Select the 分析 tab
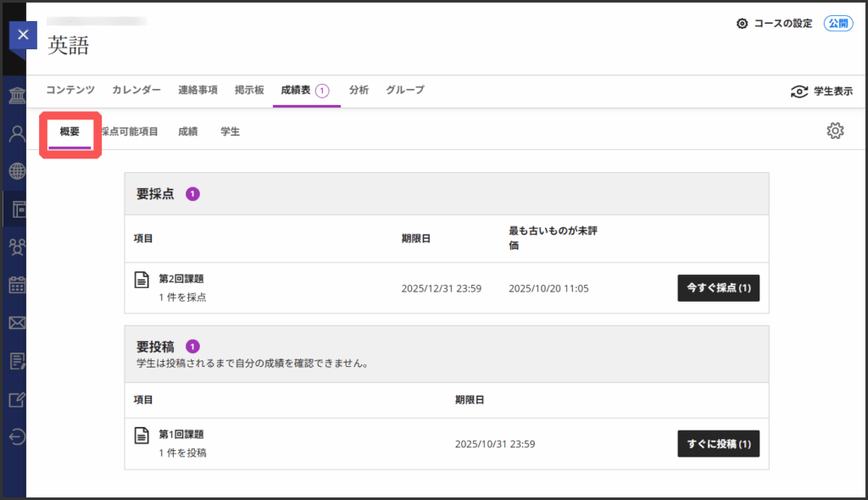The height and width of the screenshot is (500, 868). pos(359,90)
